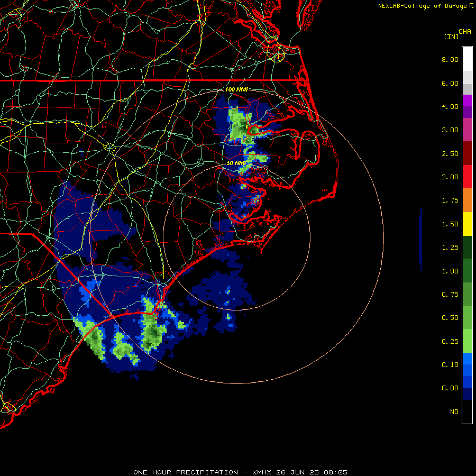Image resolution: width=476 pixels, height=476 pixels.
Task: Select the bright magenta swatch on the scale
Action: pyautogui.click(x=467, y=100)
